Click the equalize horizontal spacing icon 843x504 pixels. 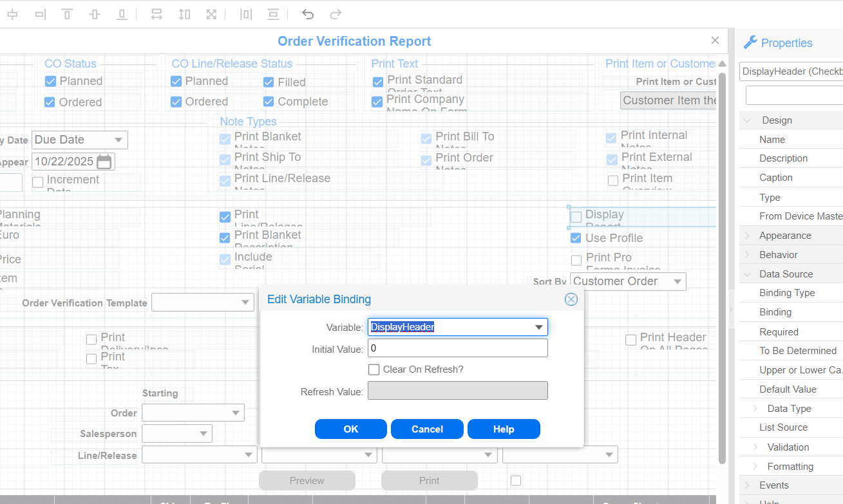(246, 14)
